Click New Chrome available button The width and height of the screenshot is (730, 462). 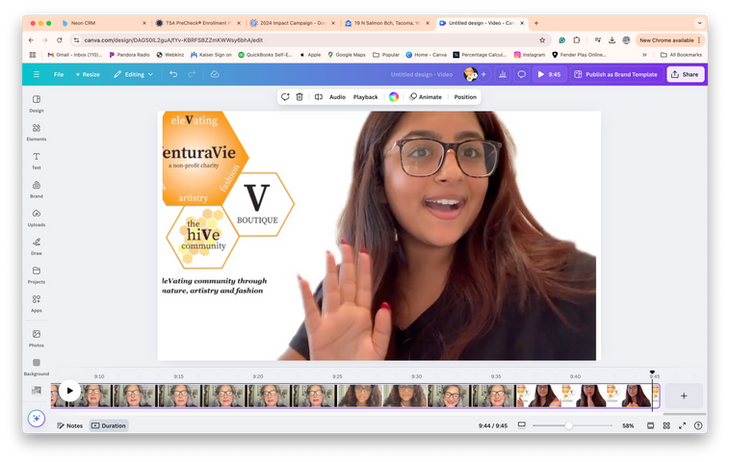[670, 40]
